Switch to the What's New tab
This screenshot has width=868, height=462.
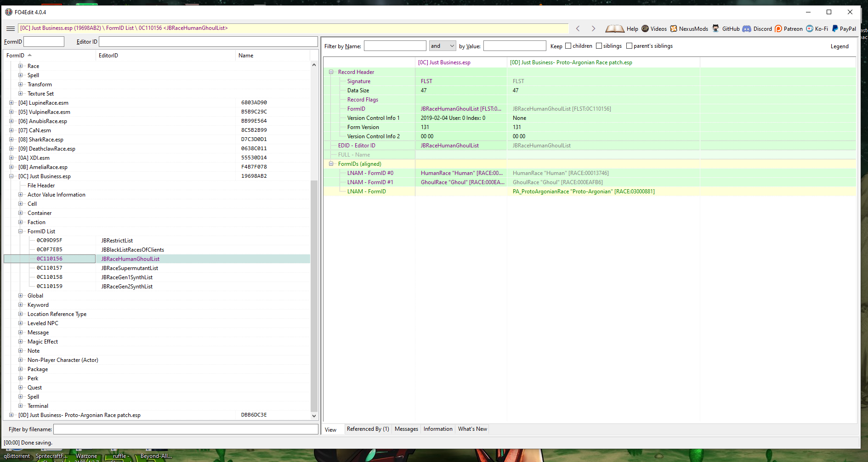click(472, 429)
